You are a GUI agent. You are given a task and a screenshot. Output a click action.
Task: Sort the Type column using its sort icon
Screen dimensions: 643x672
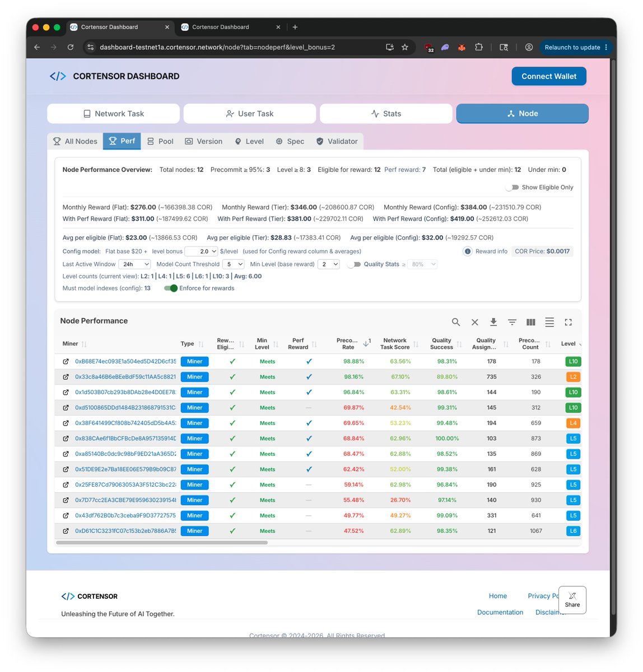(201, 344)
